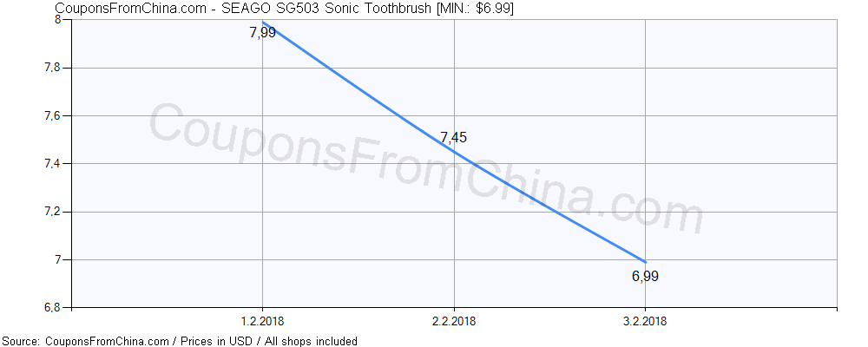Image resolution: width=868 pixels, height=347 pixels.
Task: Select the 7,99 data label
Action: (x=263, y=34)
